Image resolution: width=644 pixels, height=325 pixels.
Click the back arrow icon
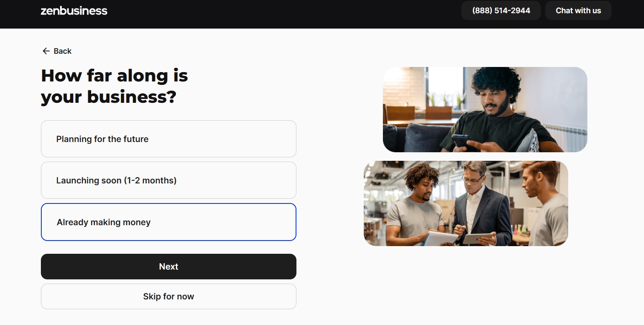(46, 51)
